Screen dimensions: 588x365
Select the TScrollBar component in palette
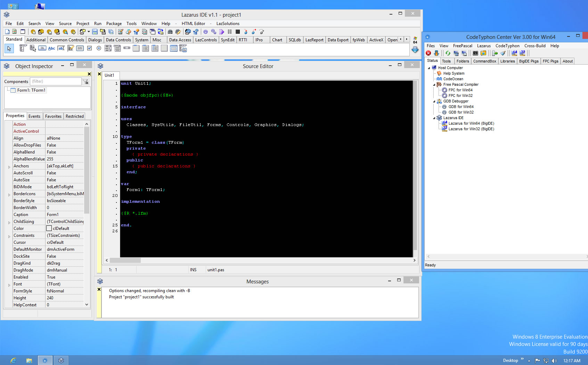point(127,48)
